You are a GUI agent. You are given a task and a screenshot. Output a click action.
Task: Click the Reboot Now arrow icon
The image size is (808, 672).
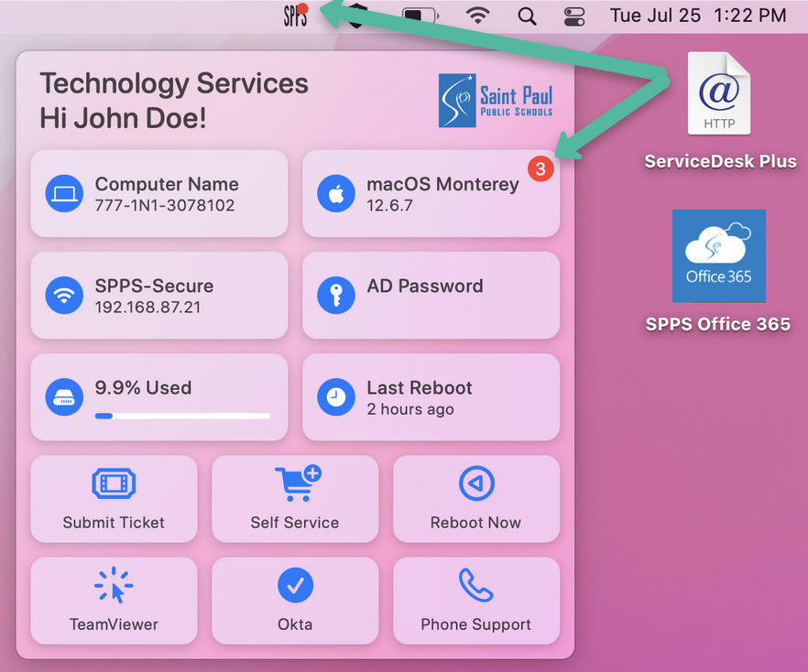(476, 483)
